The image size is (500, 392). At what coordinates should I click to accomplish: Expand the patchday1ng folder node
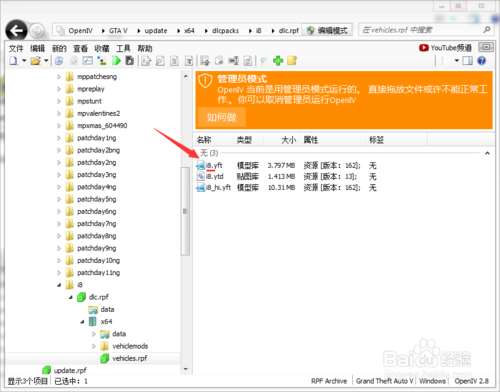[x=59, y=138]
